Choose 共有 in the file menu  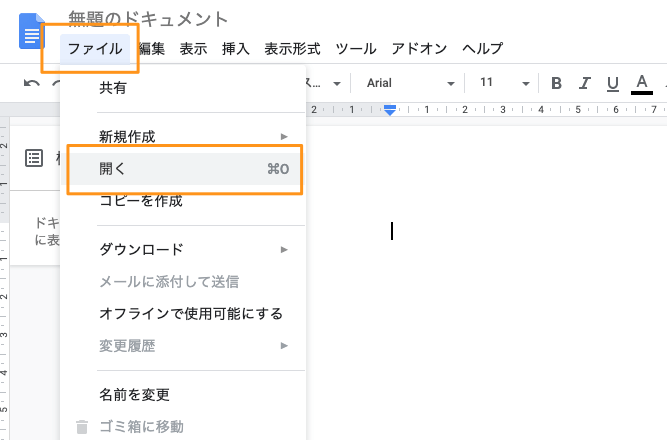[x=113, y=88]
